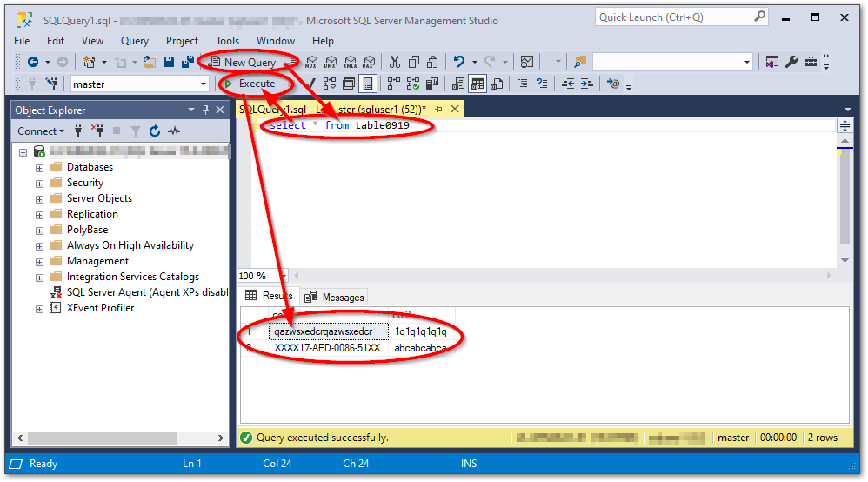This screenshot has height=482, width=868.
Task: Click the Change Connection plug icon
Action: point(51,84)
